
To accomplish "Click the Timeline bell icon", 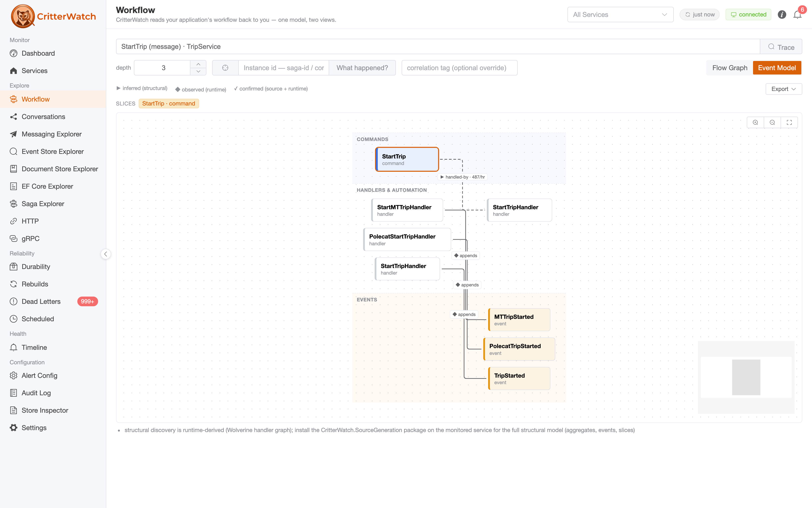I will [x=14, y=347].
